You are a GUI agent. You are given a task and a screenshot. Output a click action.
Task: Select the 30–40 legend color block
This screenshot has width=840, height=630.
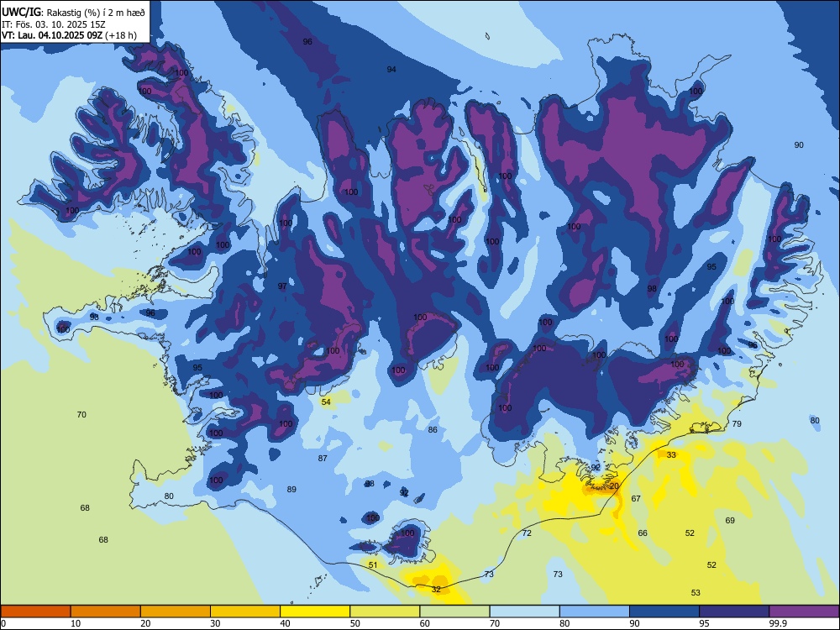click(x=245, y=612)
